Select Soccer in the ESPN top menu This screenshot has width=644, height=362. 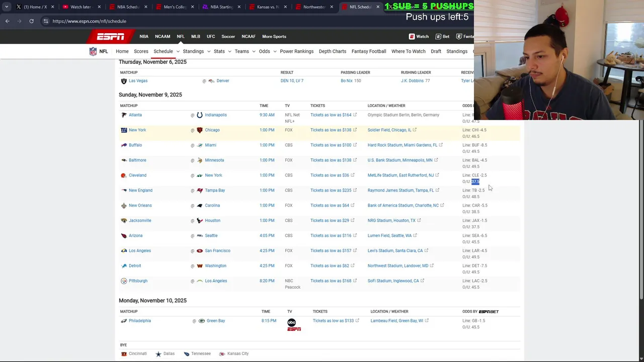point(228,36)
